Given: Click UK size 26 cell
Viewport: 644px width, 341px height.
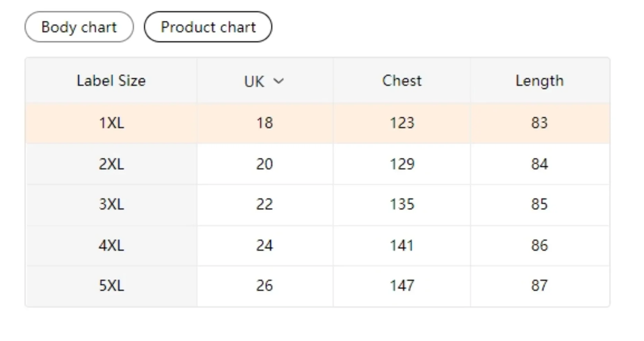Looking at the screenshot, I should (x=265, y=285).
